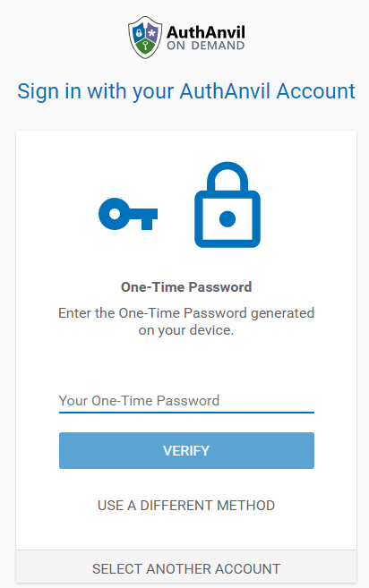Screen dimensions: 369x588
Task: Click the VERIFY button
Action: (186, 450)
